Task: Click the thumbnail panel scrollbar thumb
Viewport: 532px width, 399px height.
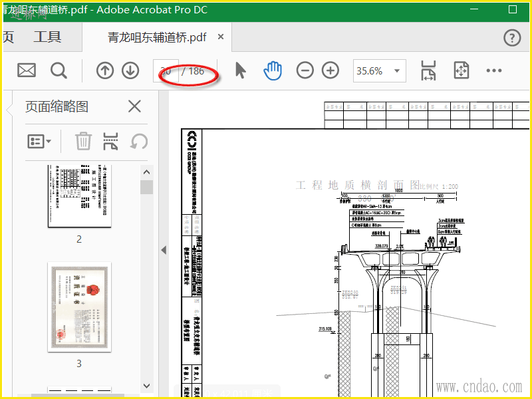Action: pyautogui.click(x=146, y=187)
